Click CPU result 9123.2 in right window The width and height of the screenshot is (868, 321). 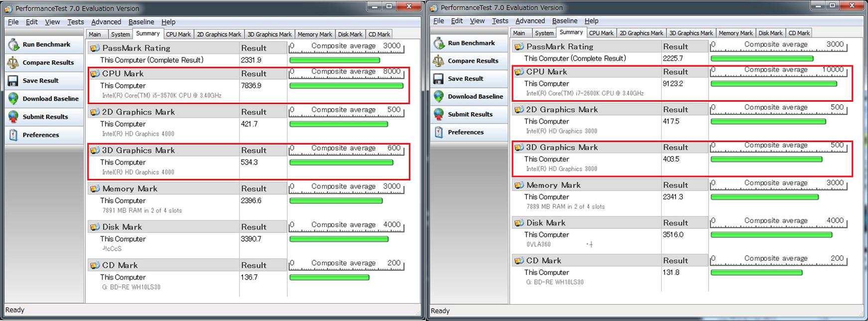tap(673, 84)
